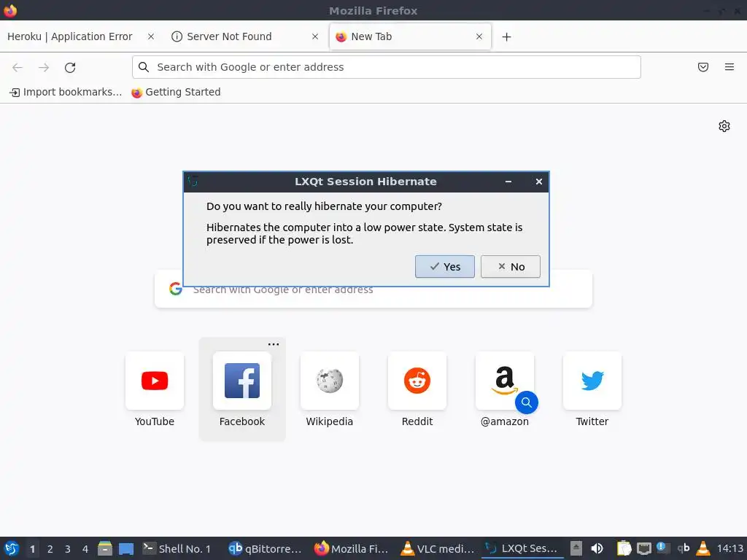Open the clipboard manager tray icon

[624, 548]
